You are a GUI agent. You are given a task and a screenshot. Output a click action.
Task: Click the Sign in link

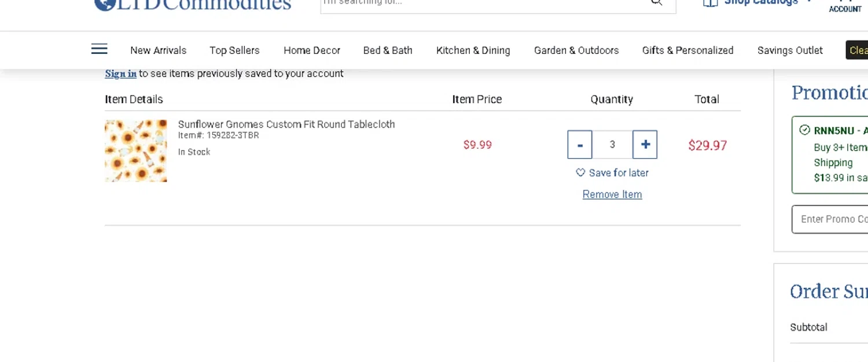tap(120, 74)
